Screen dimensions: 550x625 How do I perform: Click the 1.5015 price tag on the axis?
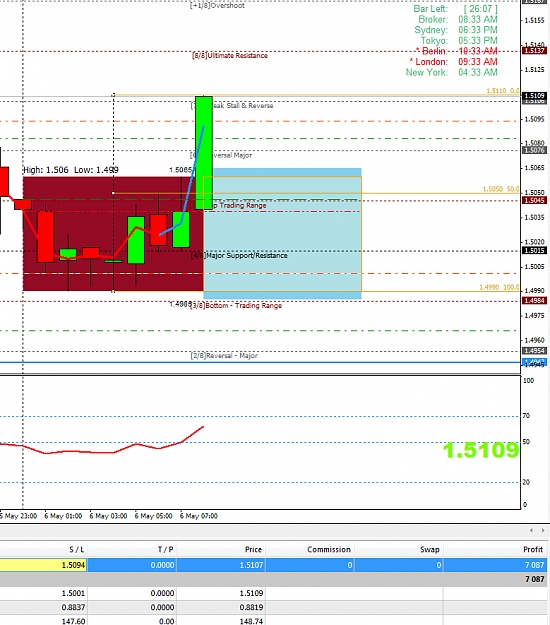point(534,250)
